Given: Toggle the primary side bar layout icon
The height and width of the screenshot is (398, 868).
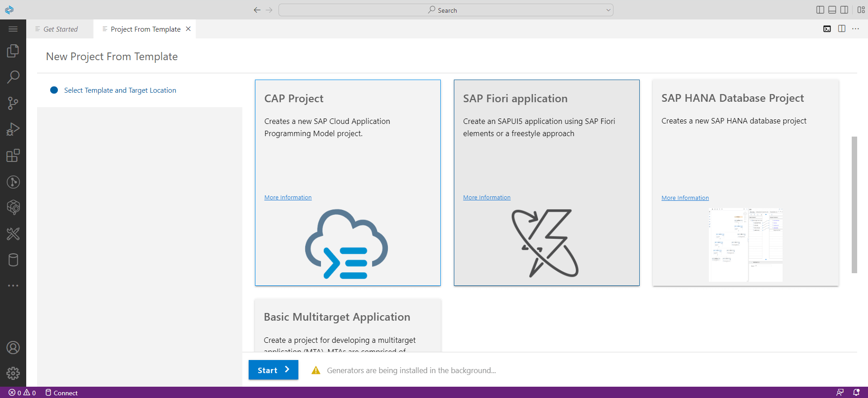Looking at the screenshot, I should pos(820,10).
